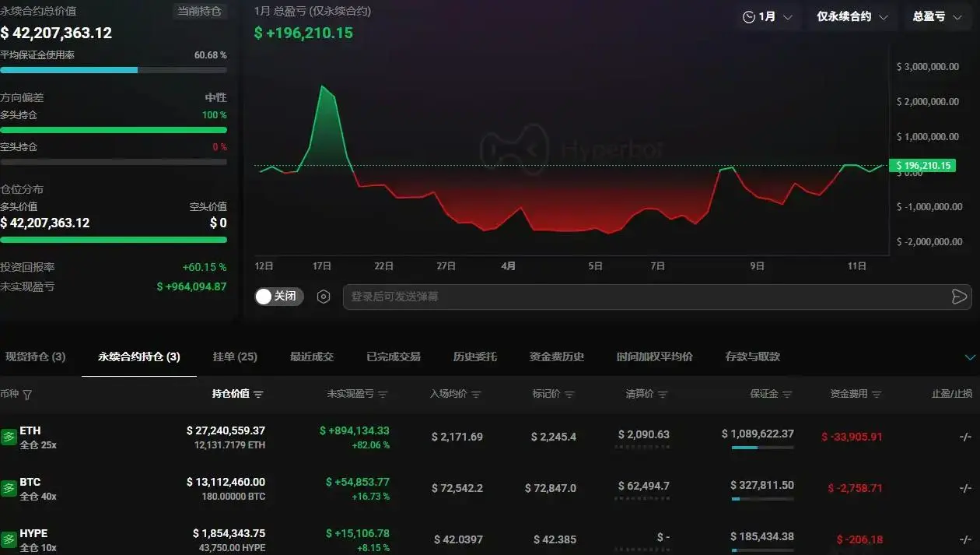Switch to 挂单 (25) tab
This screenshot has width=980, height=555.
click(x=235, y=357)
